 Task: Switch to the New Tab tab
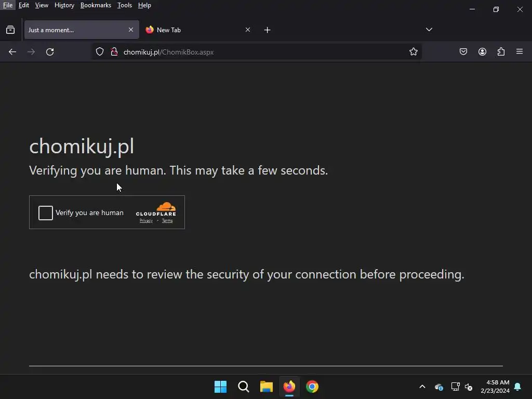(x=198, y=30)
